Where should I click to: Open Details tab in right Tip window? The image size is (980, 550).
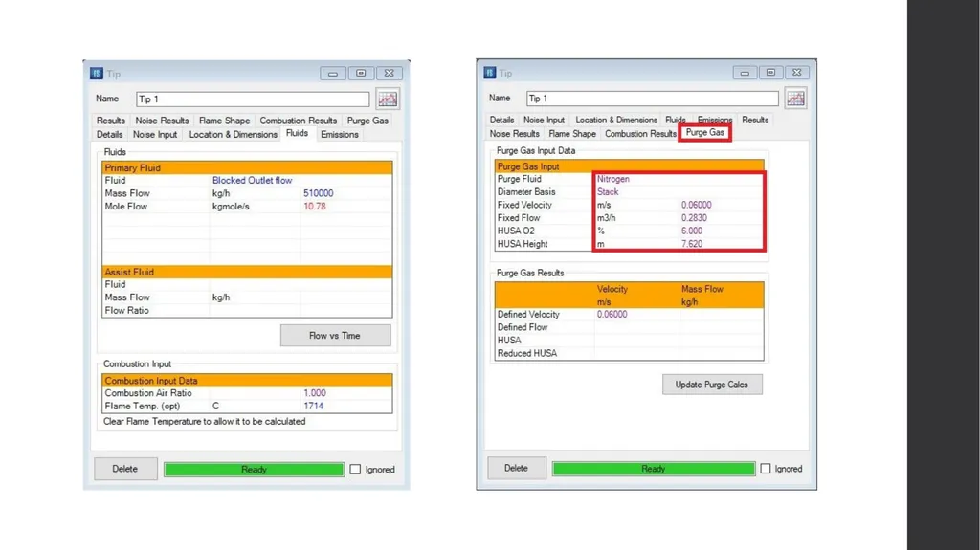(x=501, y=120)
